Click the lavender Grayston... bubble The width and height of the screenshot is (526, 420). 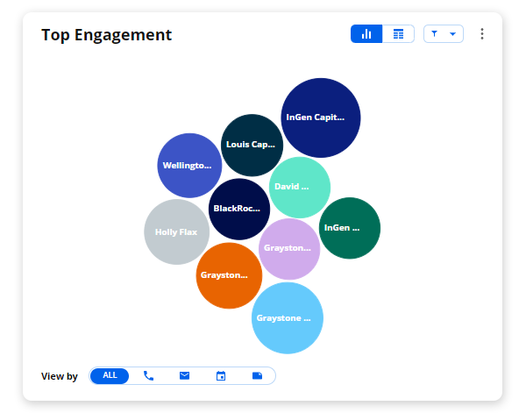[x=289, y=249]
